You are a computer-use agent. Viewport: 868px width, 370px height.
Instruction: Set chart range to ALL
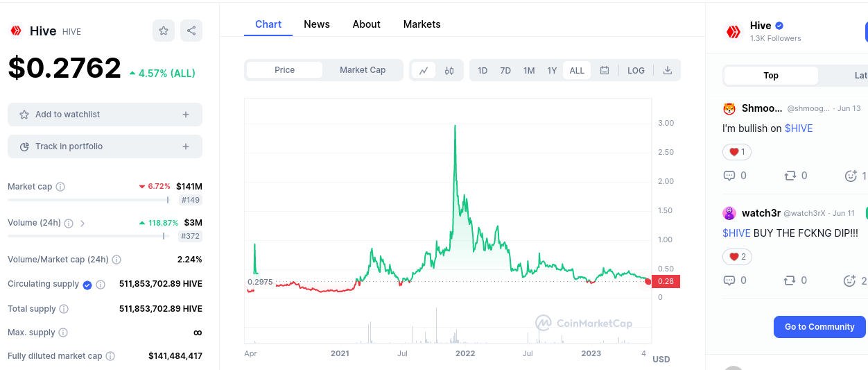point(577,70)
